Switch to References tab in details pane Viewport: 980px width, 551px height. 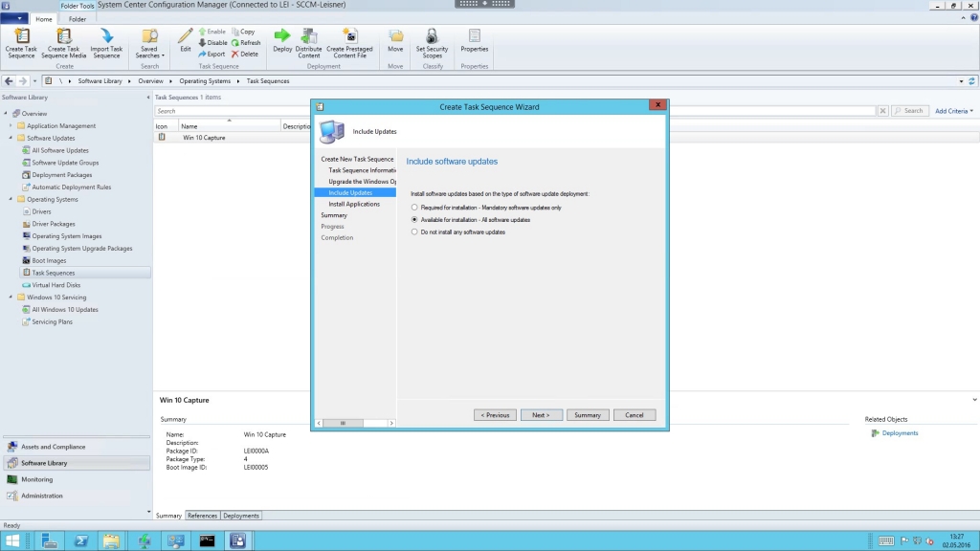203,516
